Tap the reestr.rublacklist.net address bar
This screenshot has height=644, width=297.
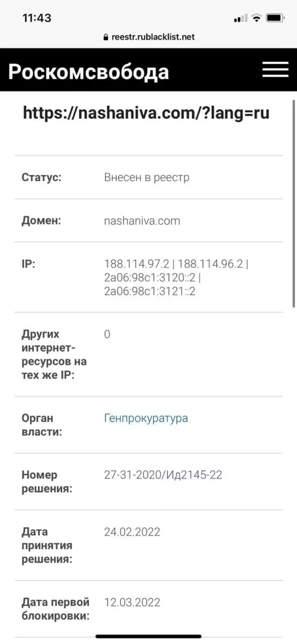pos(153,37)
